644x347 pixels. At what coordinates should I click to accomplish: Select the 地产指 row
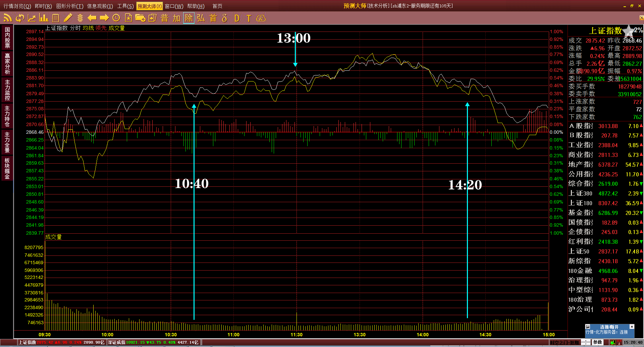tap(605, 165)
